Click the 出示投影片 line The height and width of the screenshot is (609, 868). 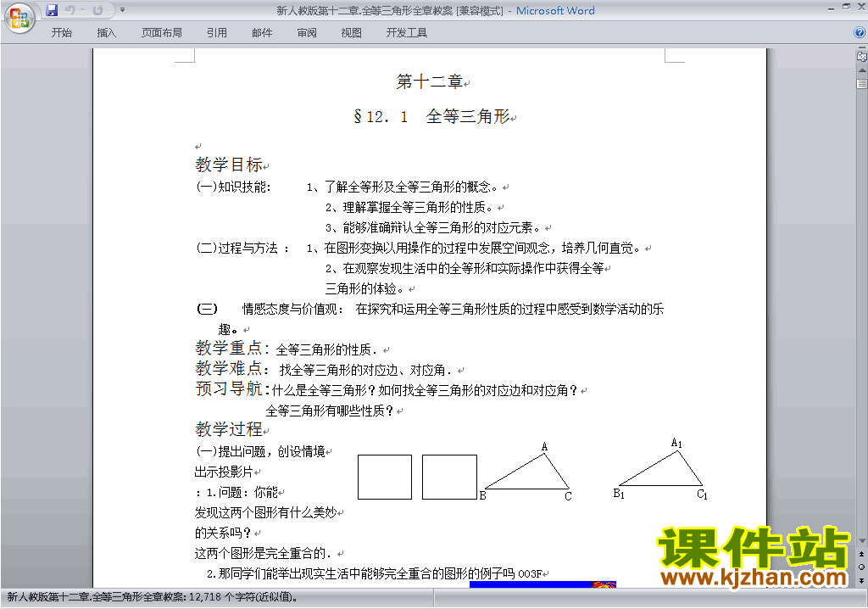(x=224, y=472)
